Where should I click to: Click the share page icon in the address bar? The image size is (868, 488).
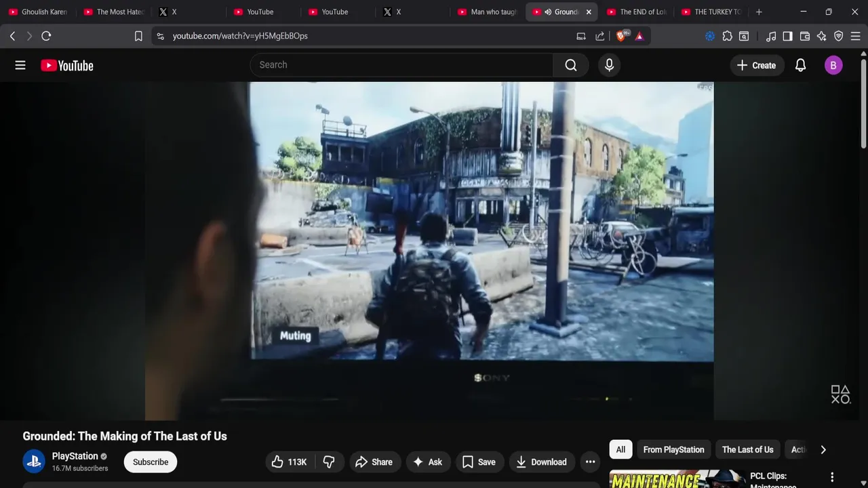point(600,36)
